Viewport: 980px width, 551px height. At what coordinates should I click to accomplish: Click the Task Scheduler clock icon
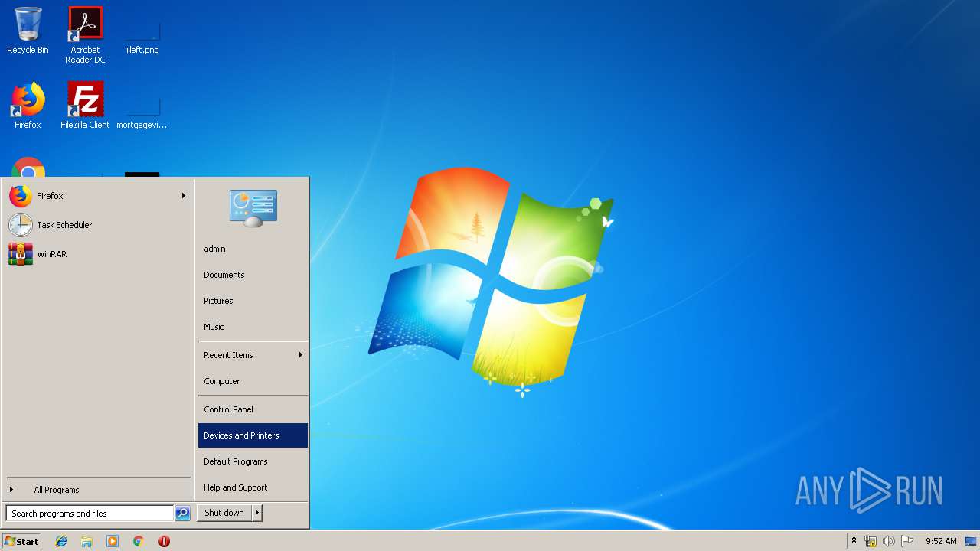click(21, 225)
